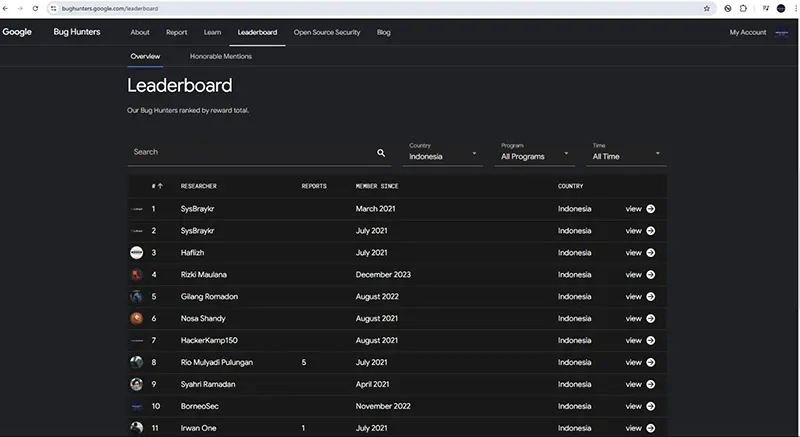
Task: Select the Leaderboard navigation item
Action: 257,32
